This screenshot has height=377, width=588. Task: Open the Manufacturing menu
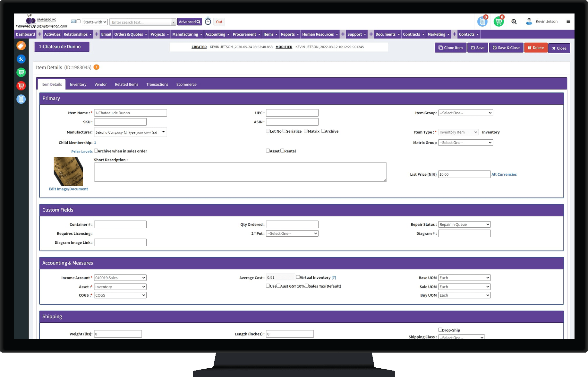tap(187, 34)
